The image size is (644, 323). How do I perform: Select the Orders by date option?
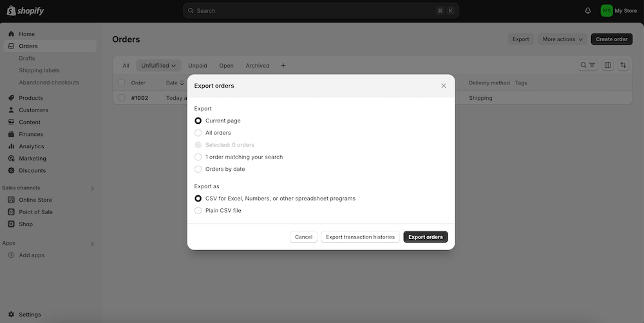[x=198, y=169]
